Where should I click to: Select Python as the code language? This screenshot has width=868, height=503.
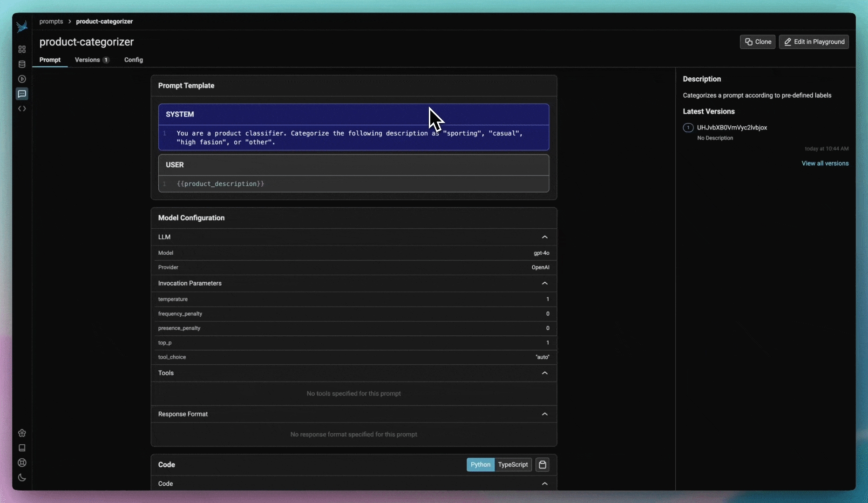480,465
